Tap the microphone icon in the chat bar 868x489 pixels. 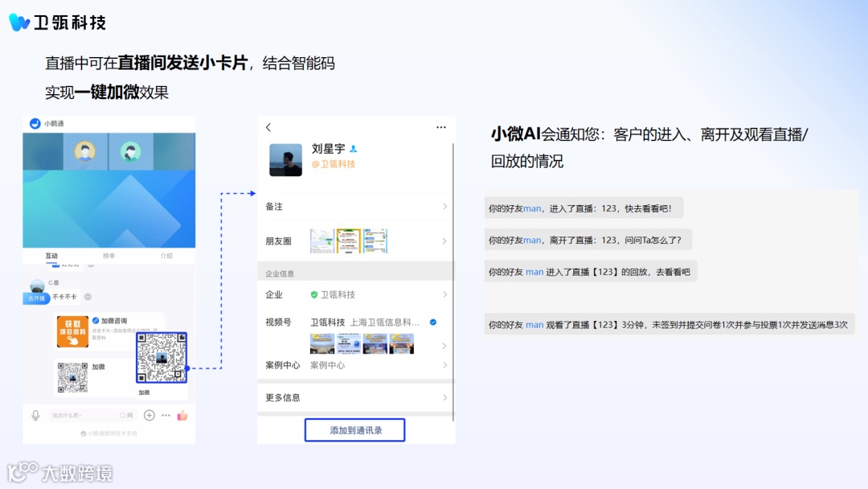pos(35,415)
